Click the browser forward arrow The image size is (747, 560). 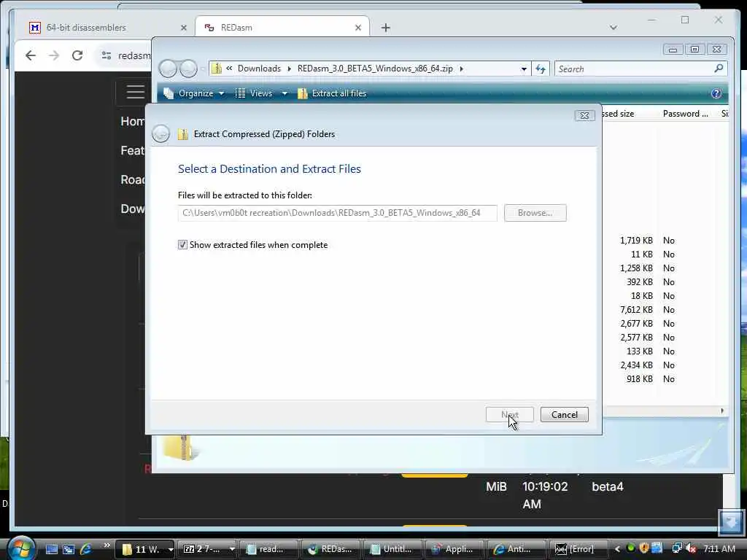click(54, 55)
